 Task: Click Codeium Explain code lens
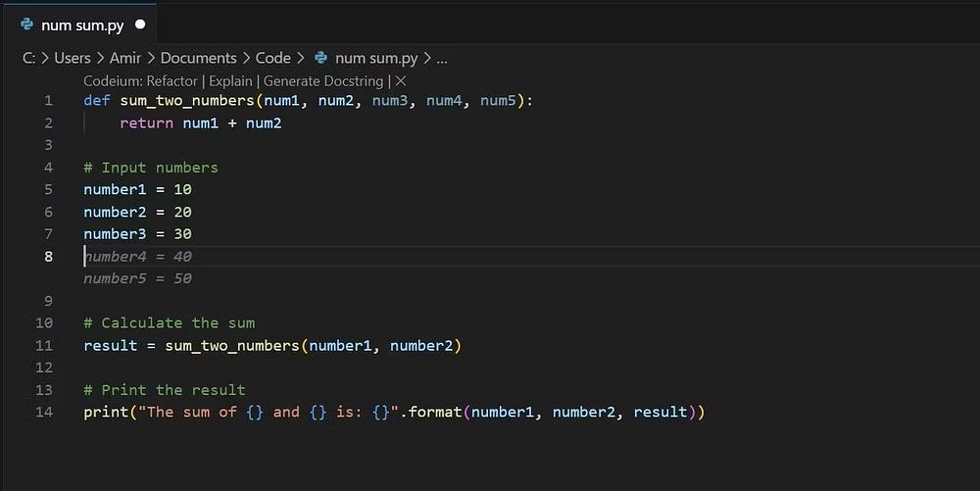click(230, 81)
